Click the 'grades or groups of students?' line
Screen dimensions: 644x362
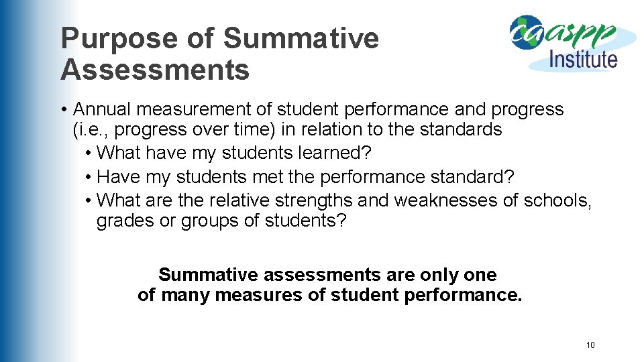[x=221, y=221]
